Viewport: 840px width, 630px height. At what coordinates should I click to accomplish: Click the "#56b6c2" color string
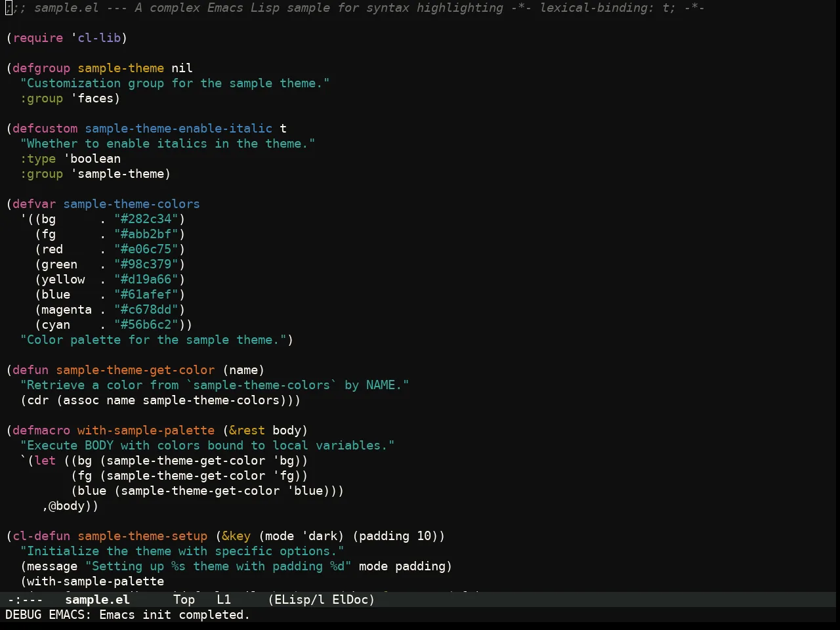tap(146, 325)
